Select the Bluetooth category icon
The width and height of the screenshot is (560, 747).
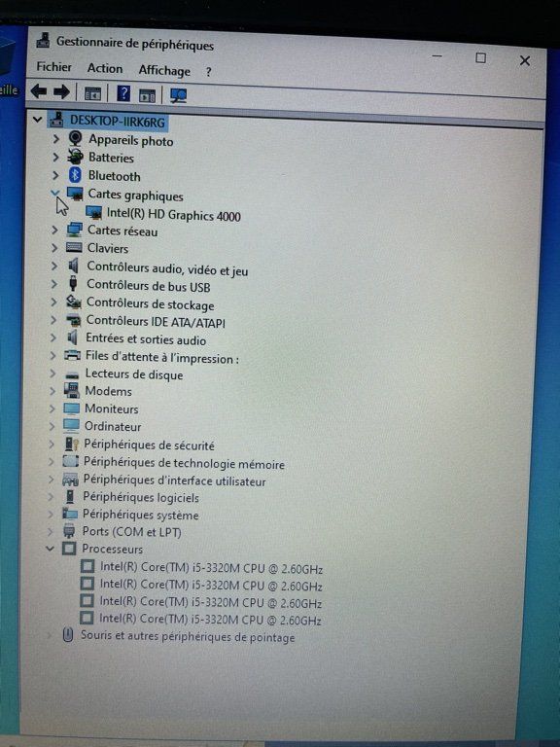click(x=75, y=175)
